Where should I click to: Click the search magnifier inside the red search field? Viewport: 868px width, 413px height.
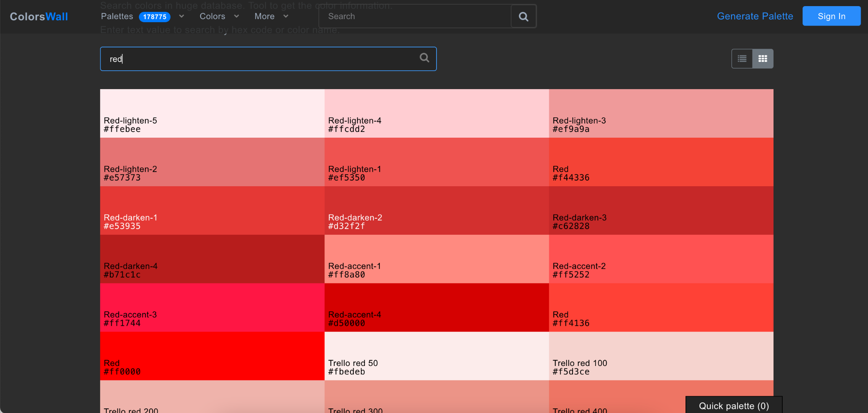pos(424,58)
